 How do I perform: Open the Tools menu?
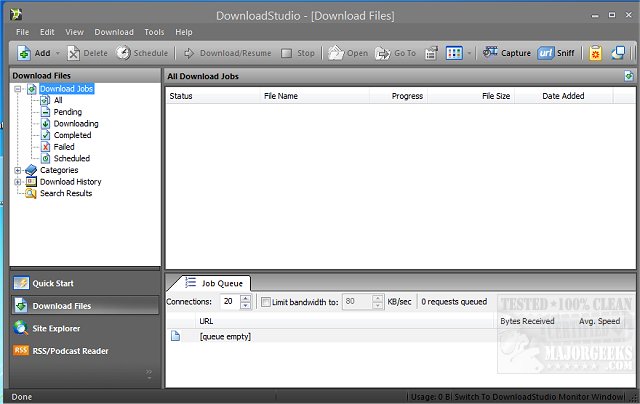click(x=154, y=32)
